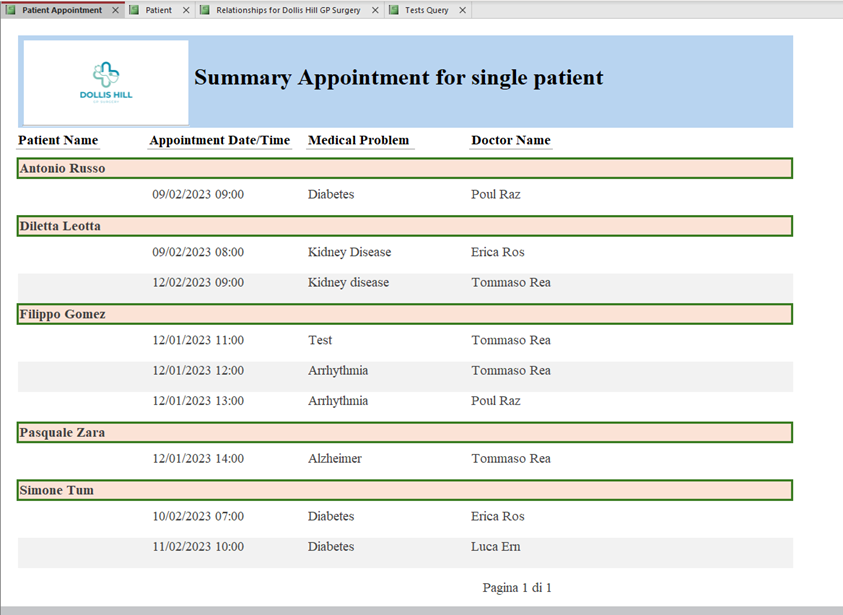Close the Patient Appointment tab

click(116, 10)
